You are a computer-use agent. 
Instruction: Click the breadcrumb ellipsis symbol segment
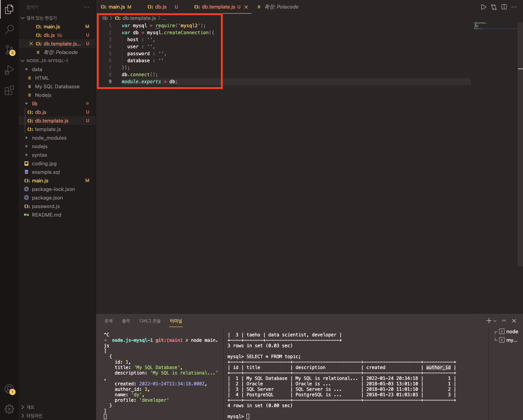(x=164, y=18)
